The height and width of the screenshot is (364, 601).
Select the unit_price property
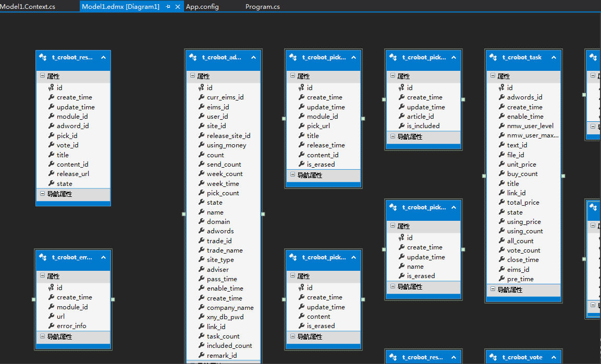click(522, 164)
